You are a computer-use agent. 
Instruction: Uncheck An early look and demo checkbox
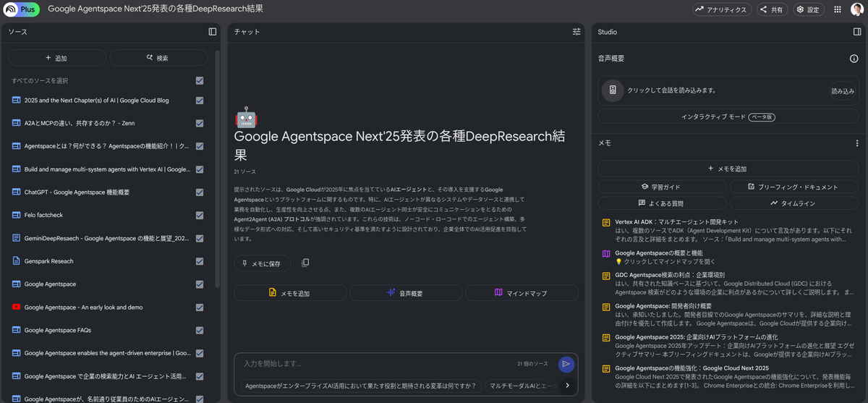point(200,307)
